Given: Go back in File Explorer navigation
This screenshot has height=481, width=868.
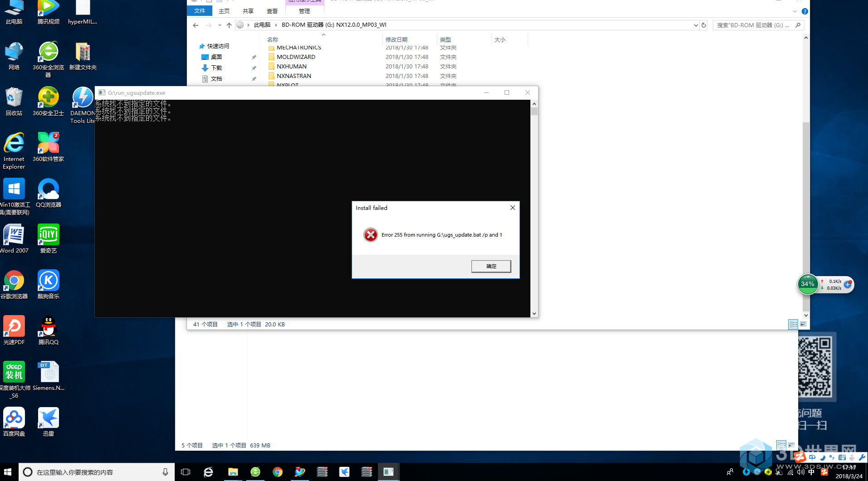Looking at the screenshot, I should tap(196, 25).
